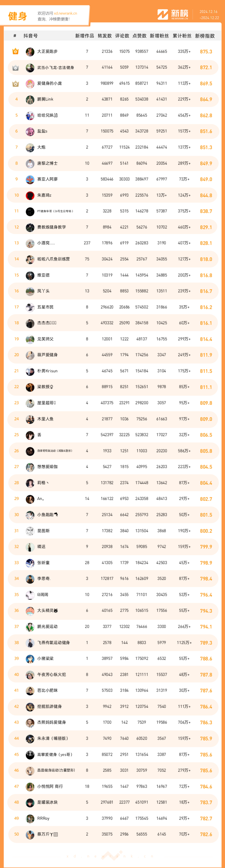This screenshot has height=868, width=225.
Task: Click 朱嘉琦z red avatar
Action: point(30,195)
